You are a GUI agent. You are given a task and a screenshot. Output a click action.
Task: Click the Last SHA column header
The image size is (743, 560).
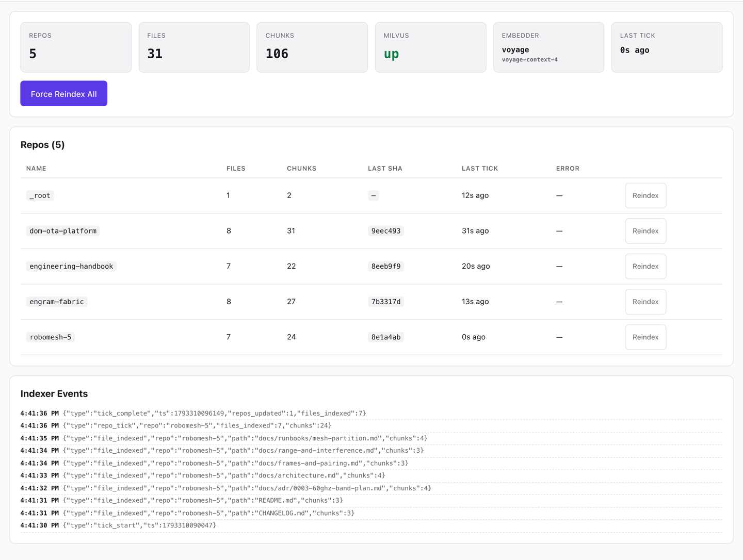coord(385,169)
